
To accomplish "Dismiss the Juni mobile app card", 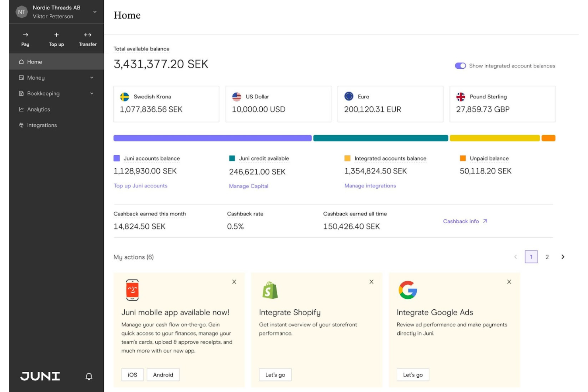I will pyautogui.click(x=234, y=282).
